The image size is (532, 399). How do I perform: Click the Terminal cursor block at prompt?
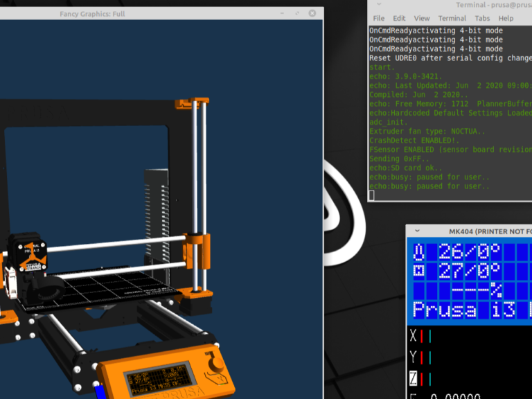click(371, 195)
